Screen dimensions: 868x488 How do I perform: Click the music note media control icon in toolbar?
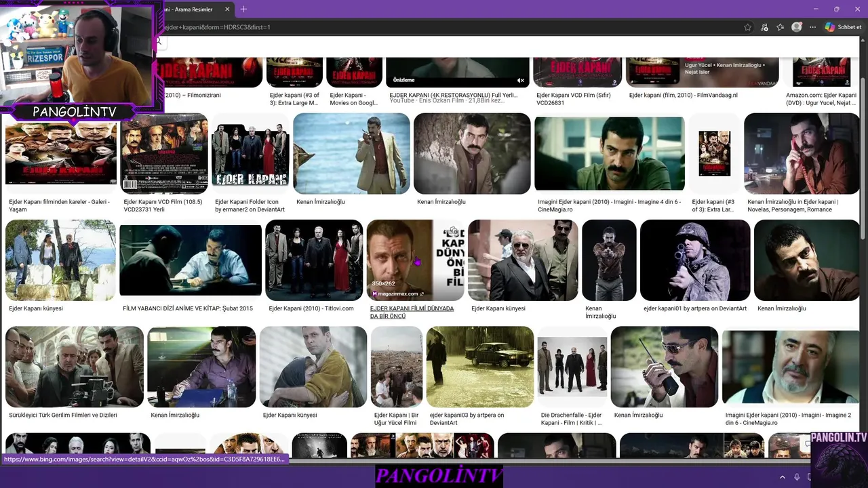pyautogui.click(x=764, y=27)
